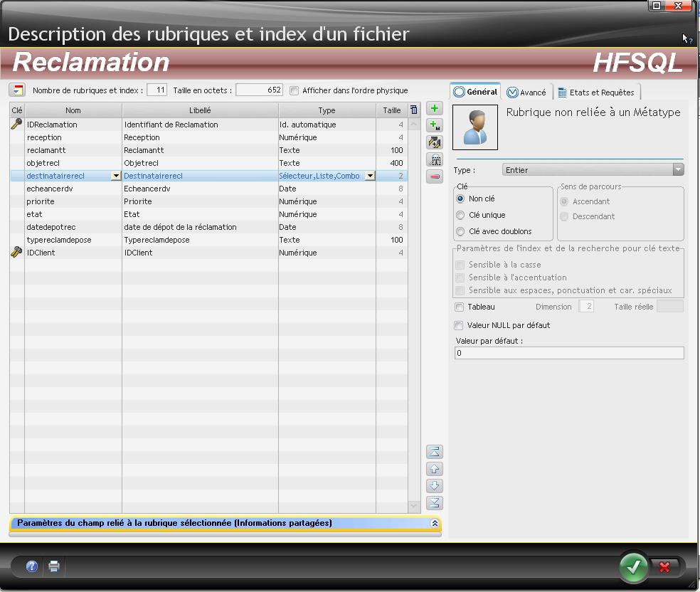Select the Non clé radio button

pos(460,199)
